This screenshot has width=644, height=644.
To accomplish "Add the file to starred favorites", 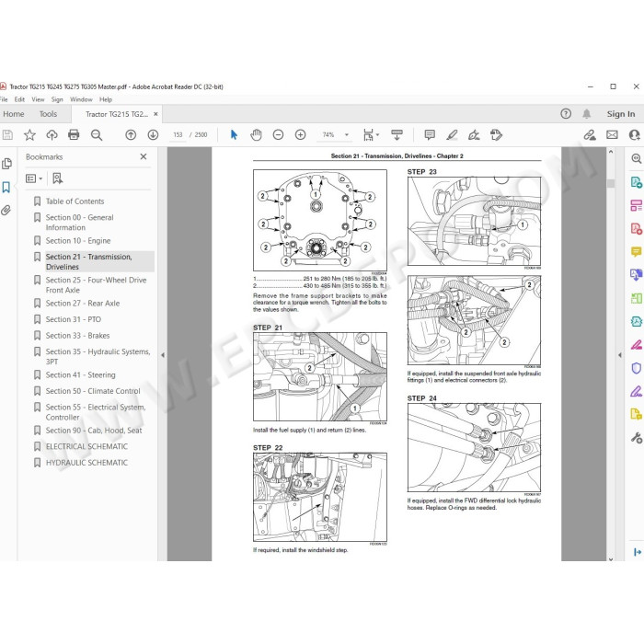I will pos(29,134).
